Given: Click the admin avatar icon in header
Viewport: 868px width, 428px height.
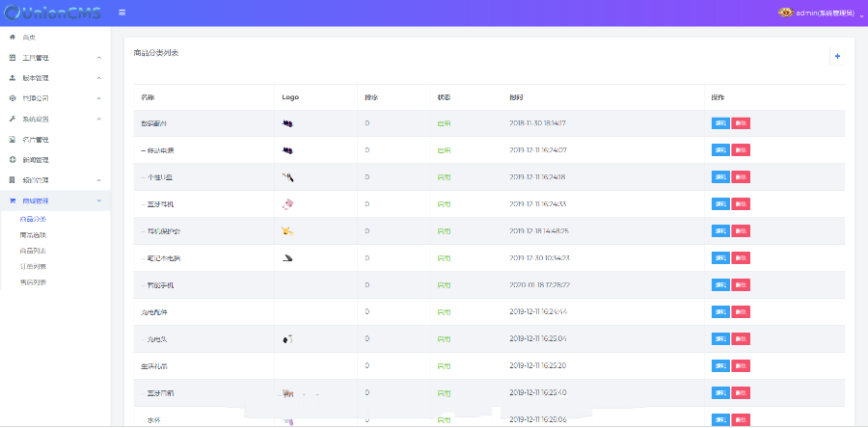Looking at the screenshot, I should pos(785,13).
